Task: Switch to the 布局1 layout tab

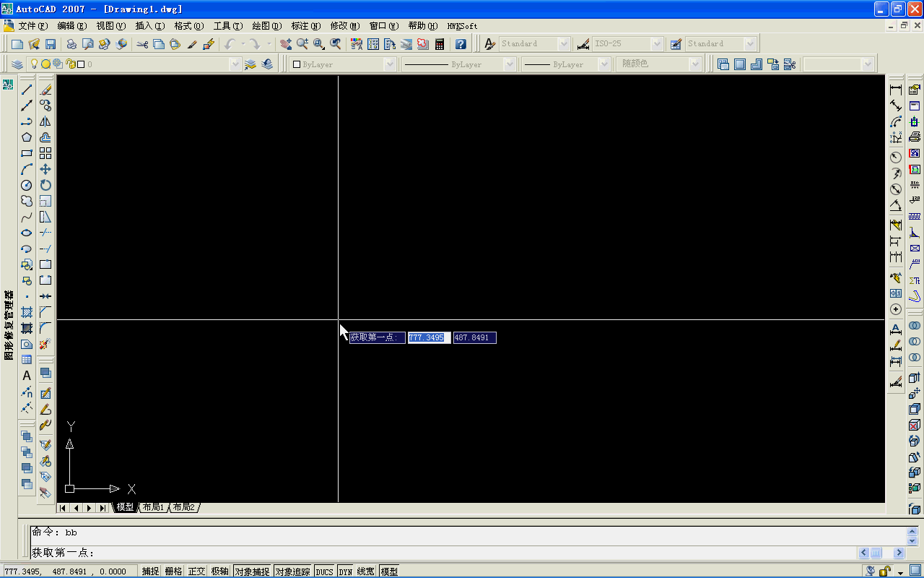Action: click(153, 508)
